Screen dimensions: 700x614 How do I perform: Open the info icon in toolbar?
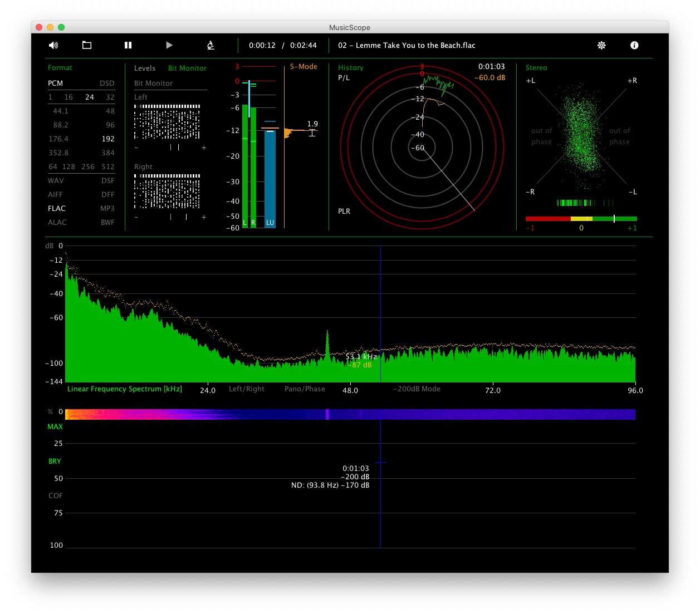pyautogui.click(x=634, y=45)
